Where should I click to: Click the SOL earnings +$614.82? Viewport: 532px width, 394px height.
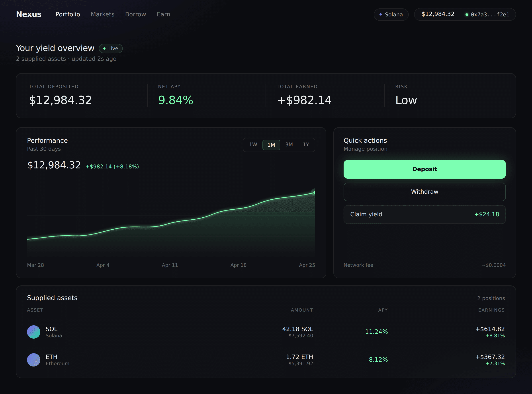click(x=490, y=329)
